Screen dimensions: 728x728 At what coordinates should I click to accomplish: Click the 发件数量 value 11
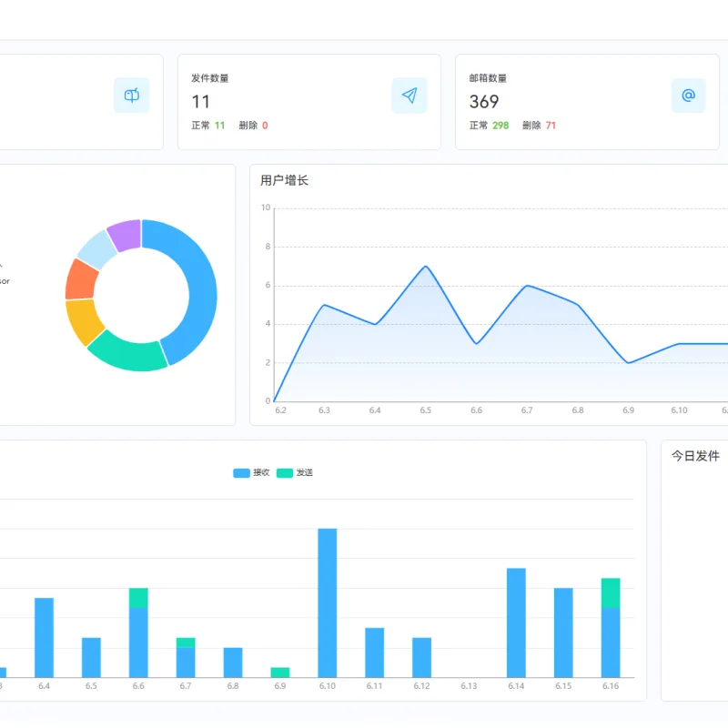pyautogui.click(x=200, y=102)
